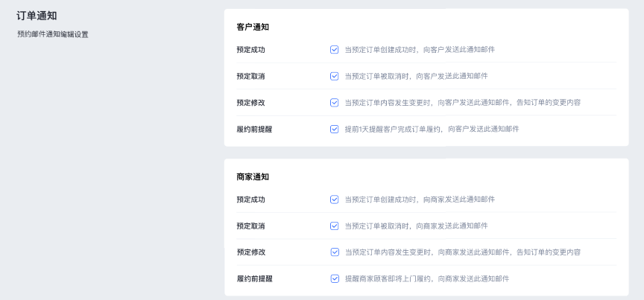The height and width of the screenshot is (300, 644).
Task: Click 履约前提醒 label under 商家通知
Action: pyautogui.click(x=255, y=278)
